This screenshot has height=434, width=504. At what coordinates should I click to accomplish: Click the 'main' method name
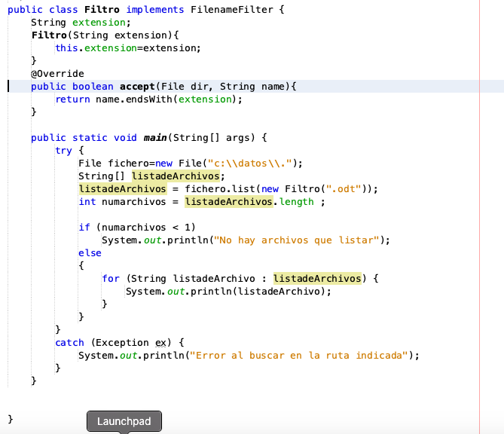point(155,138)
